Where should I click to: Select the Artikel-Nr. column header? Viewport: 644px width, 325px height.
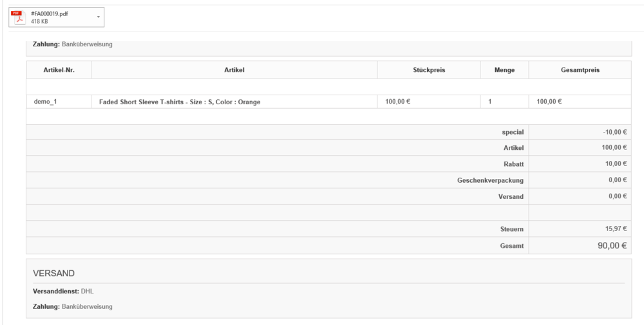click(x=59, y=70)
